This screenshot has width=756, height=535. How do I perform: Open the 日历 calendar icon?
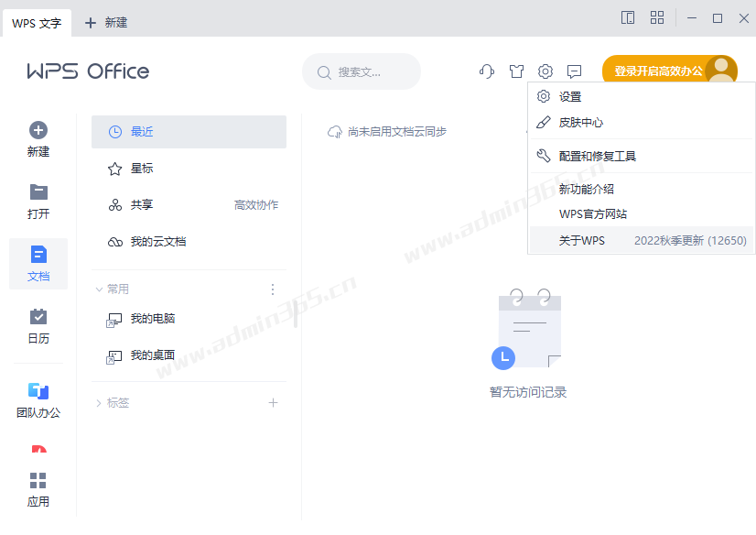pyautogui.click(x=38, y=316)
